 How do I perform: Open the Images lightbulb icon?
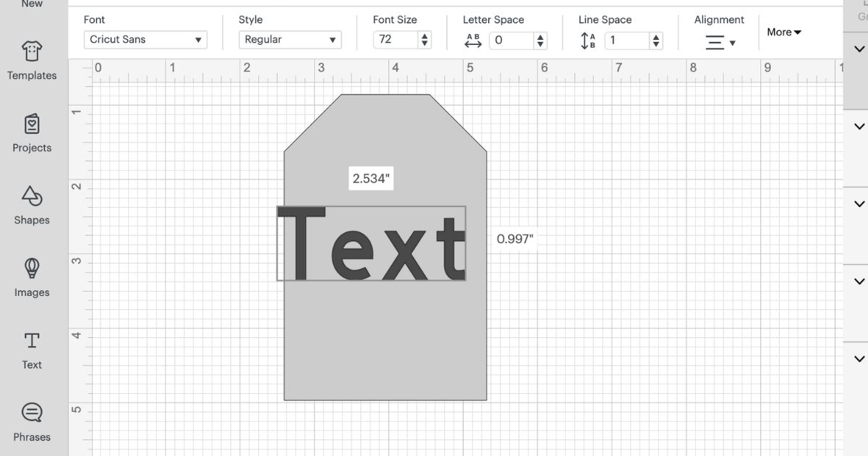[x=32, y=269]
